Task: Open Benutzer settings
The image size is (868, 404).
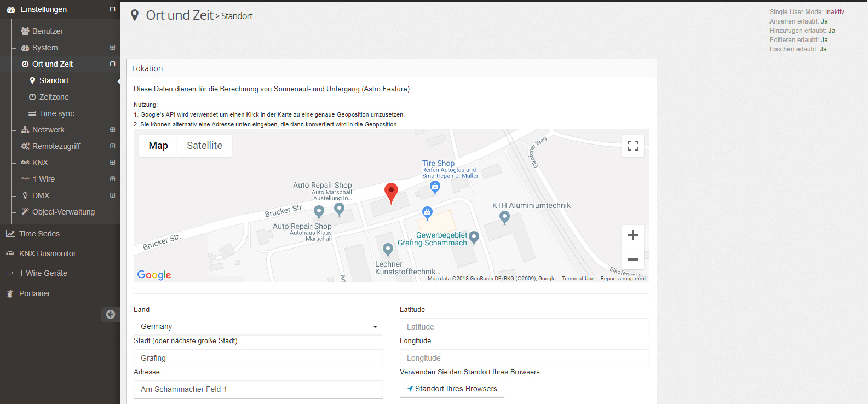Action: tap(48, 31)
